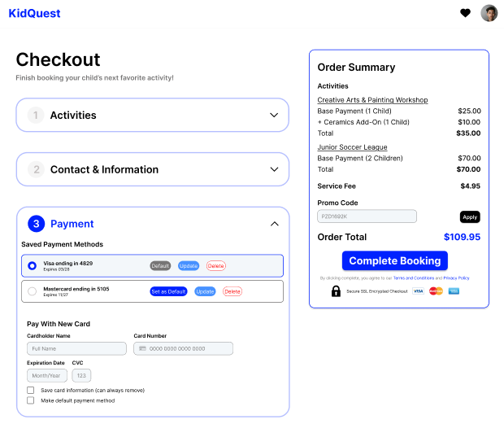Click the American Express card logo
This screenshot has width=504, height=437.
[x=454, y=291]
